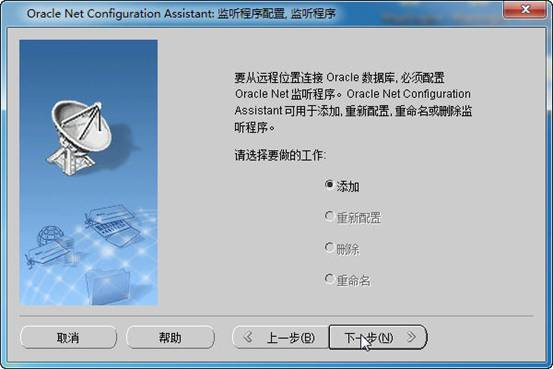This screenshot has height=369, width=553.
Task: Click the 添加 option label text
Action: click(348, 186)
